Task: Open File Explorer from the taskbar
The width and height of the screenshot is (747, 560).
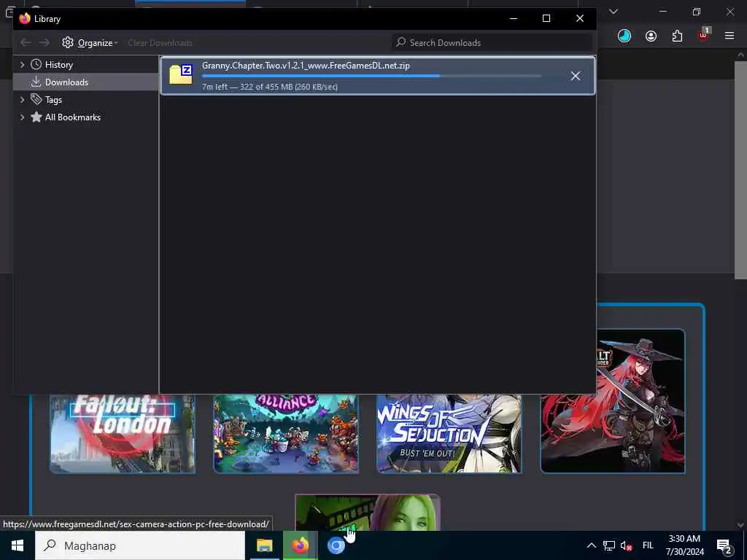Action: (264, 545)
